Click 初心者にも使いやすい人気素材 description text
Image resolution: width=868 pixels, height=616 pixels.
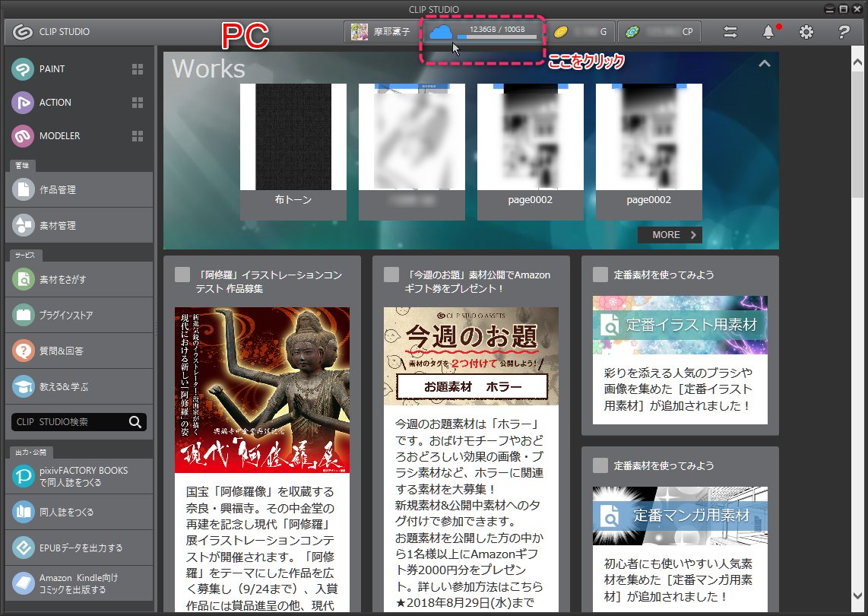coord(678,580)
